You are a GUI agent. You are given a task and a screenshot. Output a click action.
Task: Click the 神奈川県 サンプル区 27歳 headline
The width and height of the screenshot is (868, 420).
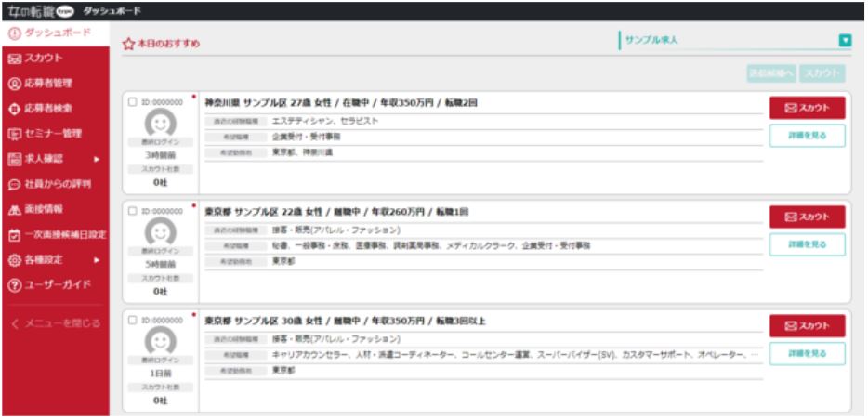342,103
